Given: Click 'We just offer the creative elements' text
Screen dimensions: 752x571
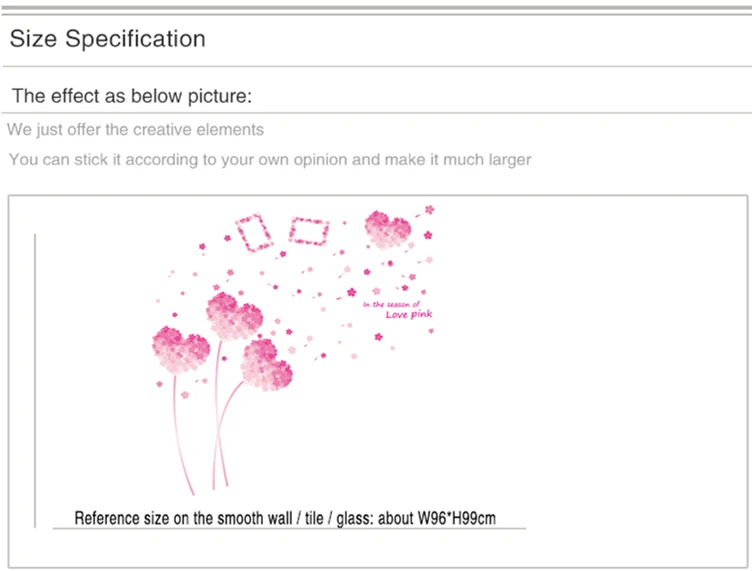Looking at the screenshot, I should click(x=135, y=129).
